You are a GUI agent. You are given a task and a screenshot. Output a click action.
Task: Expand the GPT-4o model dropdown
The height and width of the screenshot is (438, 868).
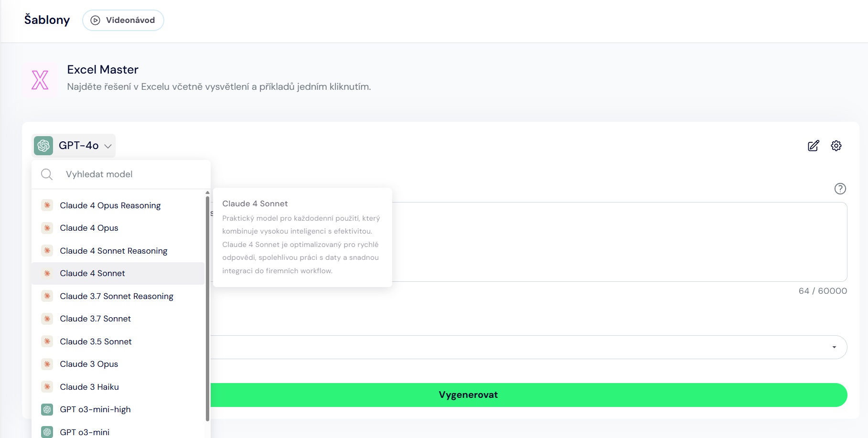point(74,146)
